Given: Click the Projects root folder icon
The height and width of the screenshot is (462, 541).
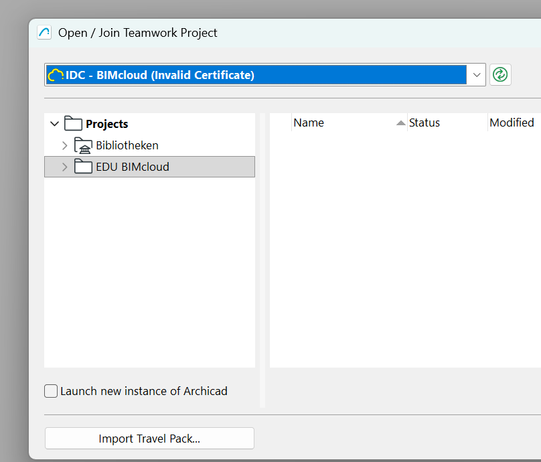Looking at the screenshot, I should (x=73, y=124).
